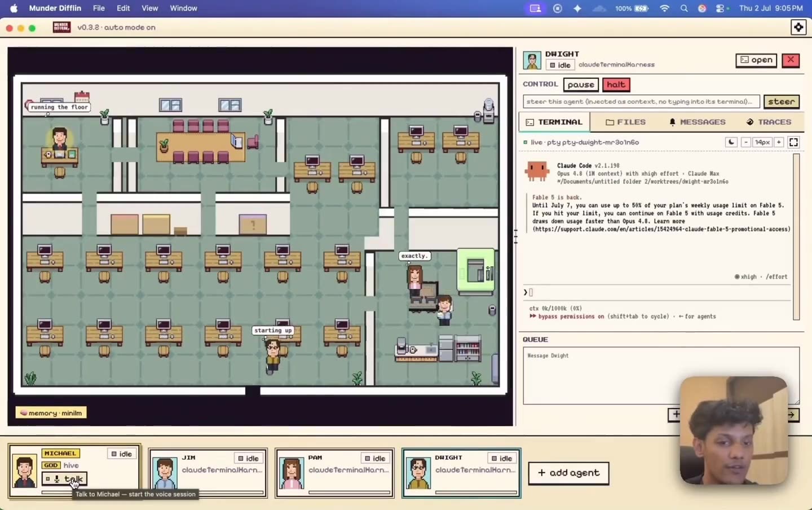Click the screen recording icon in menu bar
The width and height of the screenshot is (812, 510).
(558, 8)
